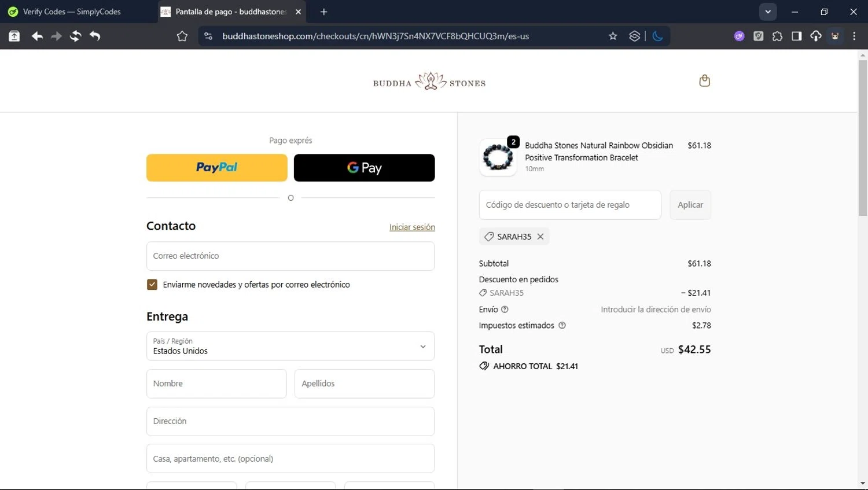Click the Impuestos estimados value $2.78

tap(701, 326)
